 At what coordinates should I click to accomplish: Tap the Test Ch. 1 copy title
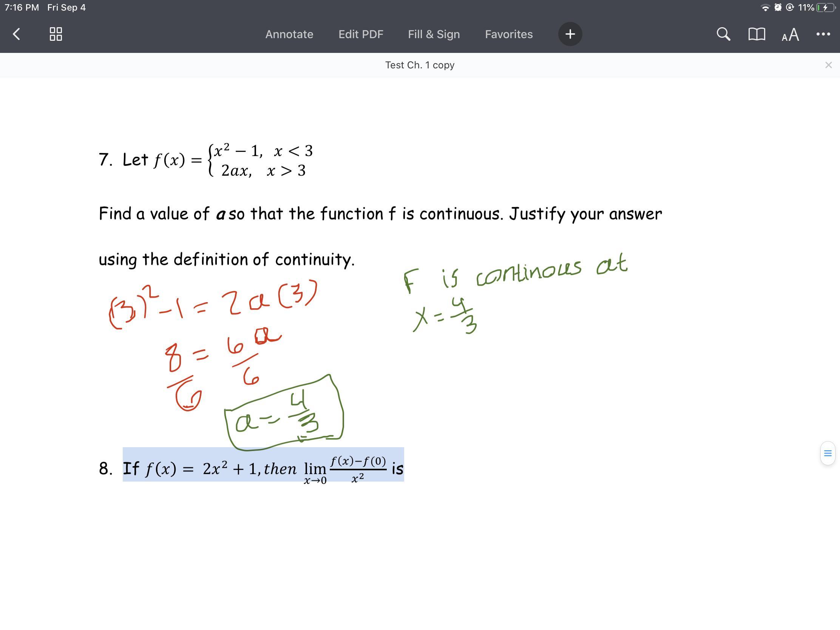click(x=420, y=65)
